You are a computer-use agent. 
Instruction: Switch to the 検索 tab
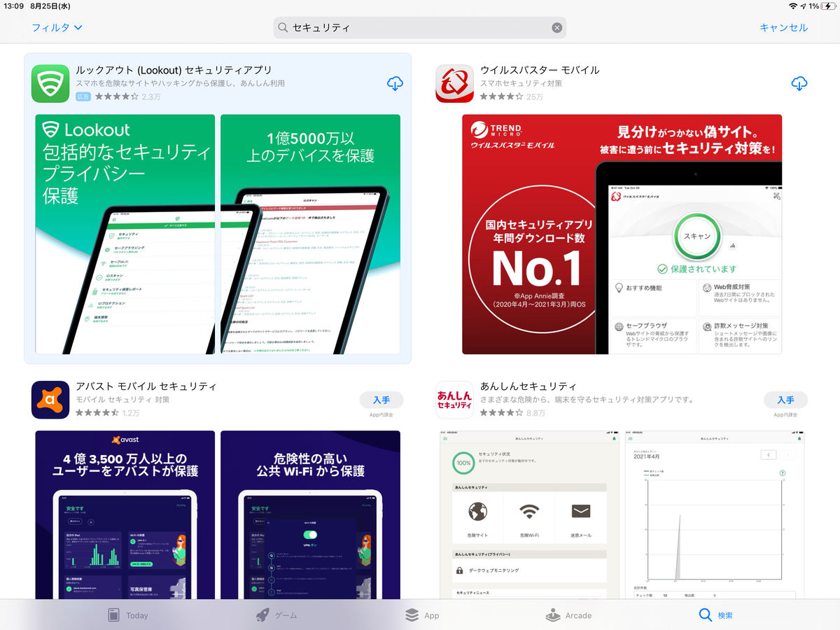(x=715, y=615)
